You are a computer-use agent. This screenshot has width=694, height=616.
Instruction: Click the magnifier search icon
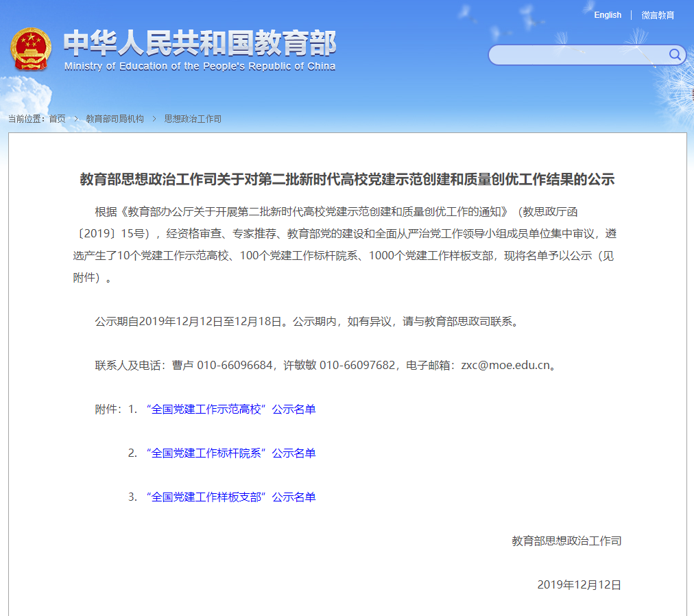pos(675,55)
